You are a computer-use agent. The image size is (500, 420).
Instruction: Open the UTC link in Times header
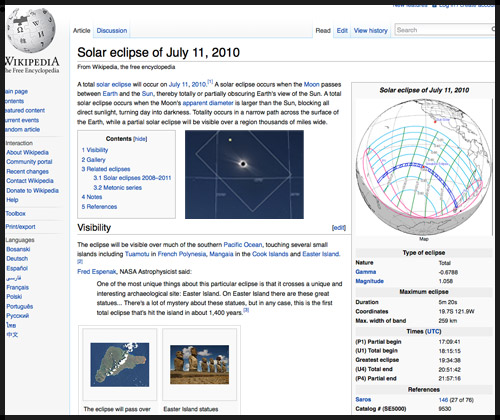coord(434,332)
